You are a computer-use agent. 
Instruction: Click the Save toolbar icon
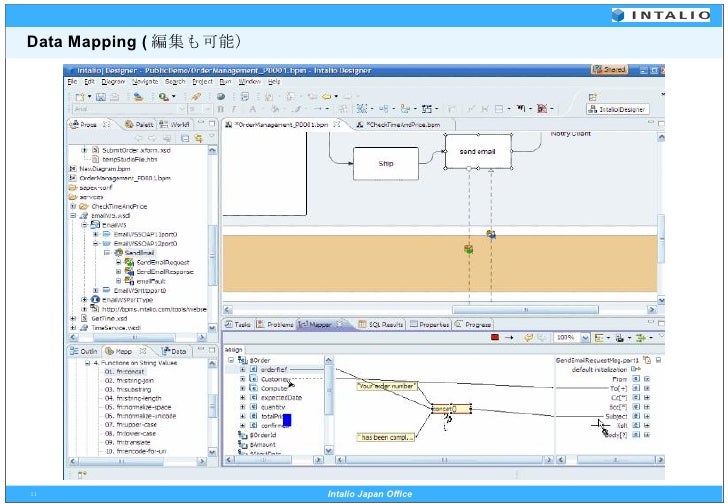coord(101,97)
